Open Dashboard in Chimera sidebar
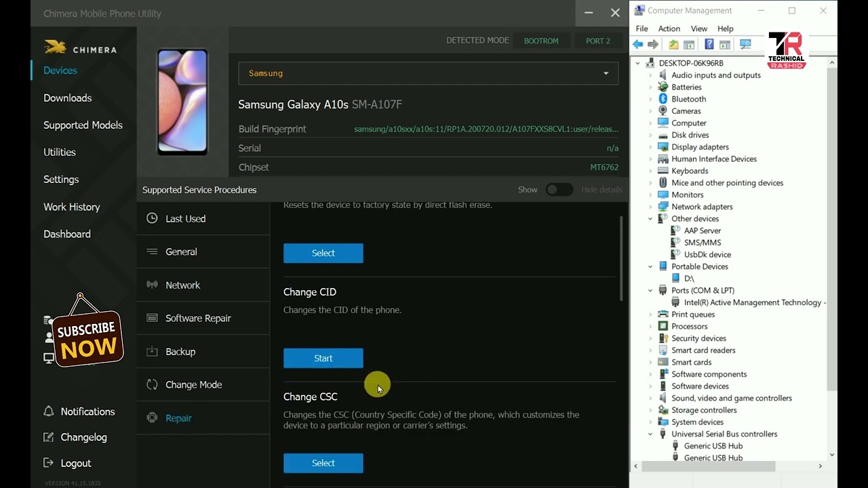This screenshot has width=868, height=488. pyautogui.click(x=66, y=234)
